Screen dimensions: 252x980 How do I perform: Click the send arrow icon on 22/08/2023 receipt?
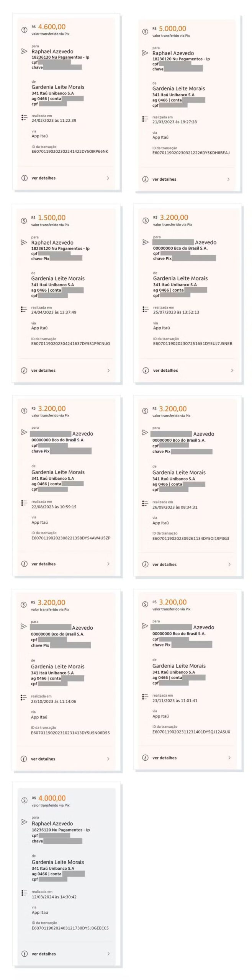coord(24,432)
